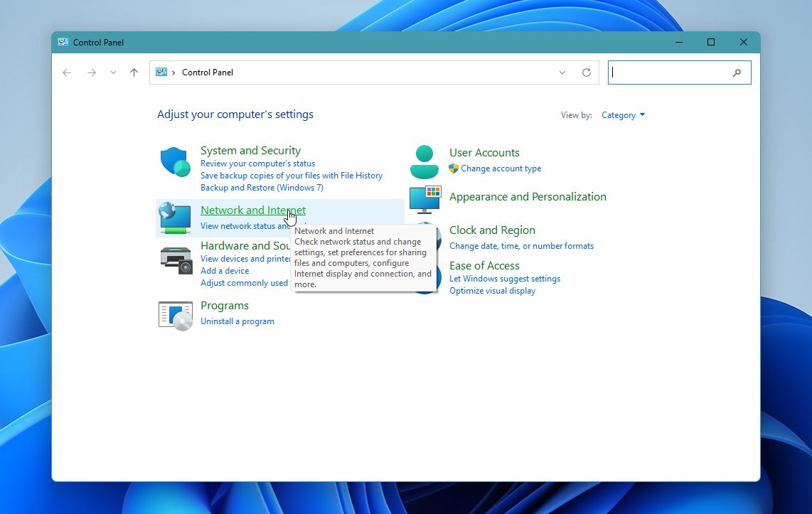The height and width of the screenshot is (514, 812).
Task: Click the Network and Internet globe icon
Action: tap(175, 218)
